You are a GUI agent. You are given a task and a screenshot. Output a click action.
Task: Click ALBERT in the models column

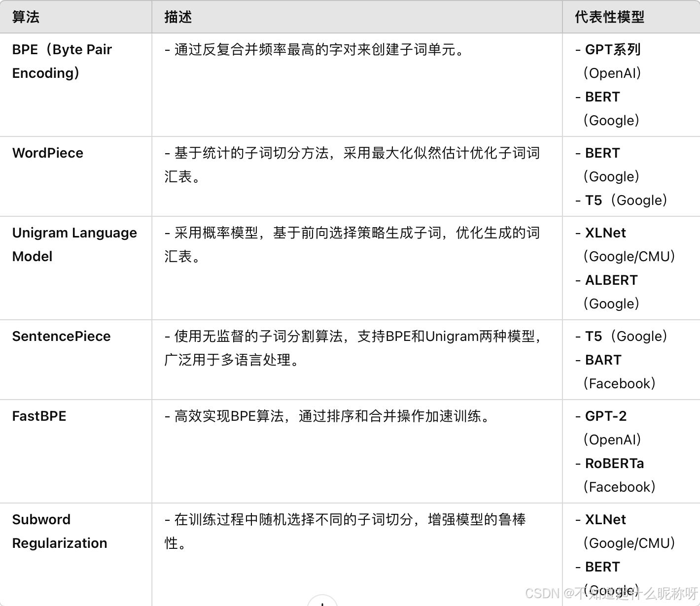[x=611, y=280]
